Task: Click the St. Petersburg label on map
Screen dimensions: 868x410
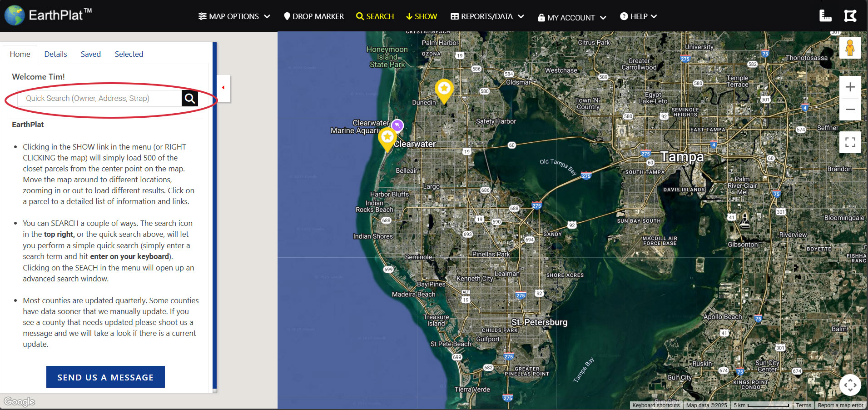Action: (x=540, y=322)
